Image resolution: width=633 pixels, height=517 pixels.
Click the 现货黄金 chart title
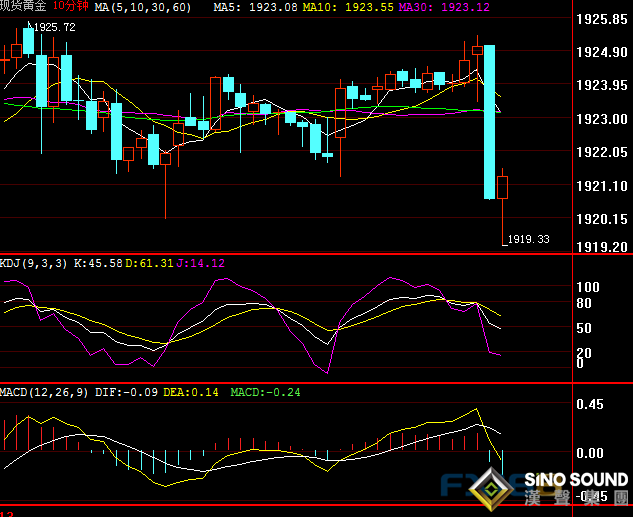pyautogui.click(x=24, y=7)
